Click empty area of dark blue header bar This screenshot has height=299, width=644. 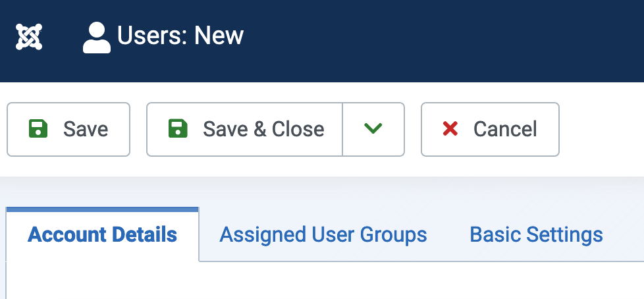[x=444, y=41]
